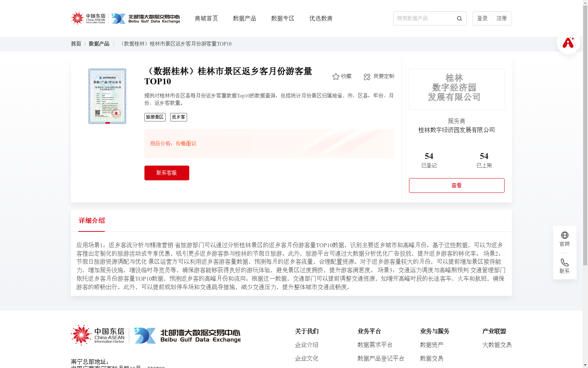Screen dimensions: 588x368
Task: Select the 详细介绍 tab
Action: tap(92, 221)
